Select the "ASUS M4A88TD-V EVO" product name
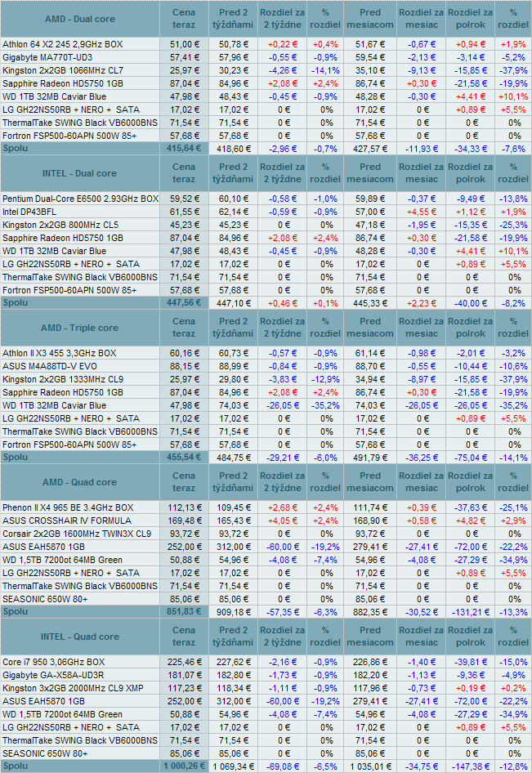 click(50, 366)
